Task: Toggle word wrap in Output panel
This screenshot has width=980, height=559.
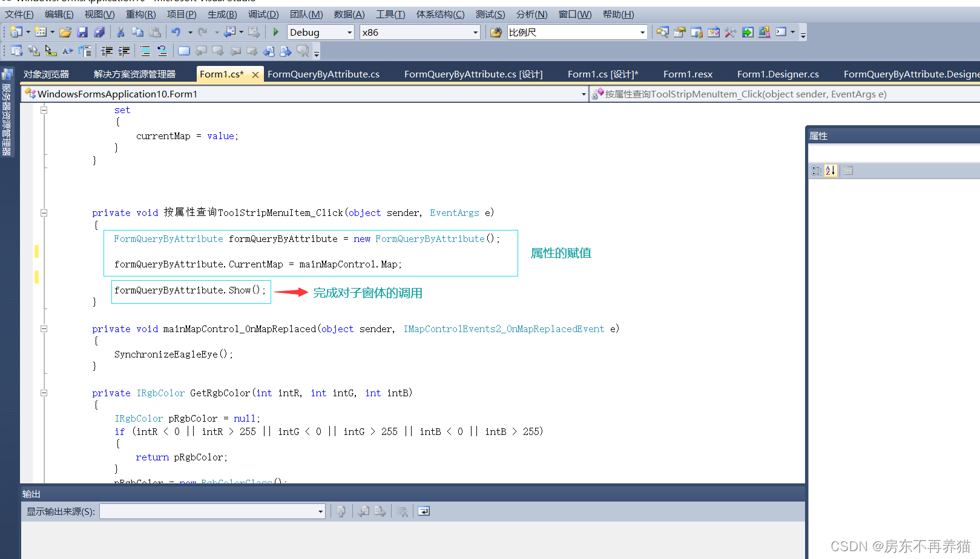Action: coord(424,511)
